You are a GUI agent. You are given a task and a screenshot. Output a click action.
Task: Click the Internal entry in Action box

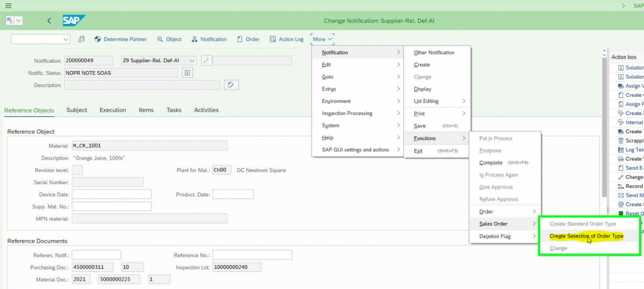(631, 123)
